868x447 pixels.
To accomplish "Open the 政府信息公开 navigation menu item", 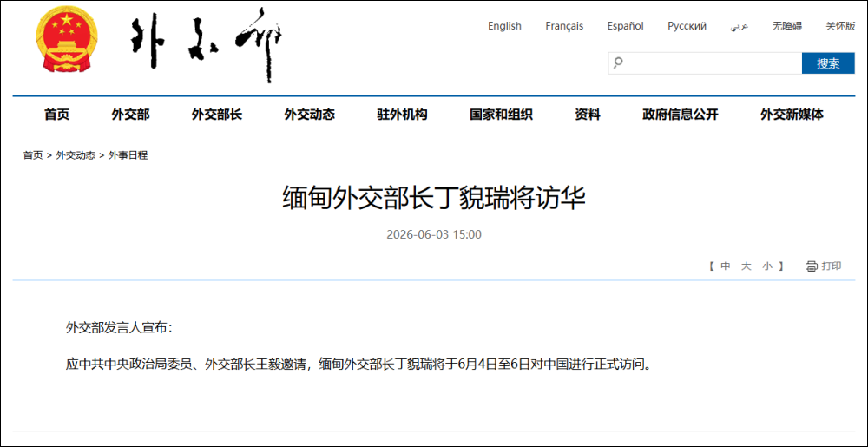I will click(x=681, y=115).
